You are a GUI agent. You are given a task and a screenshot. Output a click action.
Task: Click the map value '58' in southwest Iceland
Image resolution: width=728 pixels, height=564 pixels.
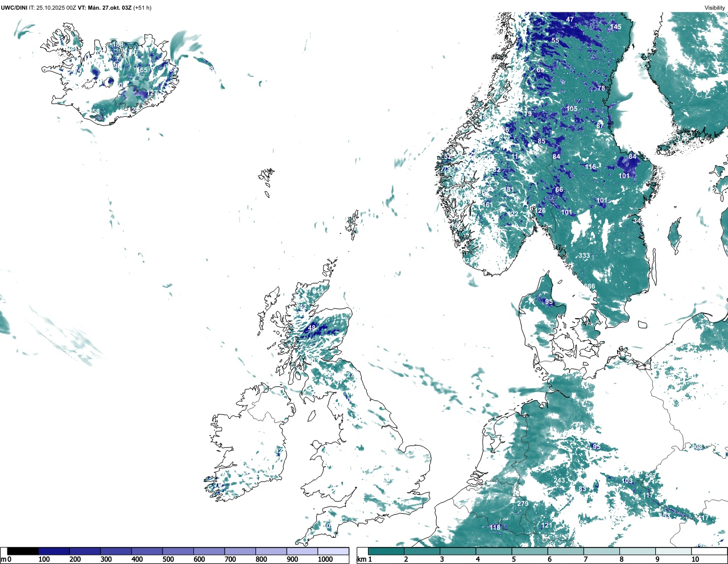96,112
